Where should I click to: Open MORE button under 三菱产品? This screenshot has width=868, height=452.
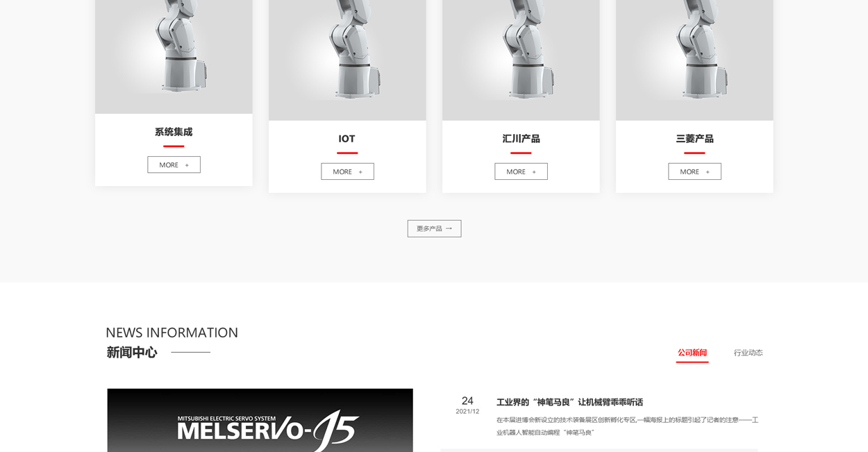pyautogui.click(x=694, y=171)
